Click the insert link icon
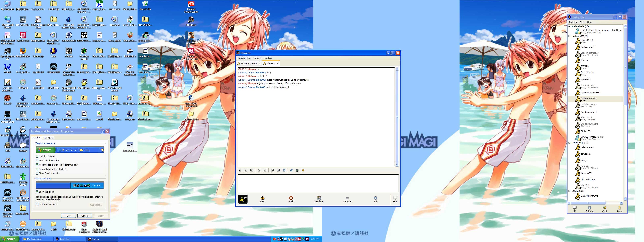644x242 pixels. (291, 170)
